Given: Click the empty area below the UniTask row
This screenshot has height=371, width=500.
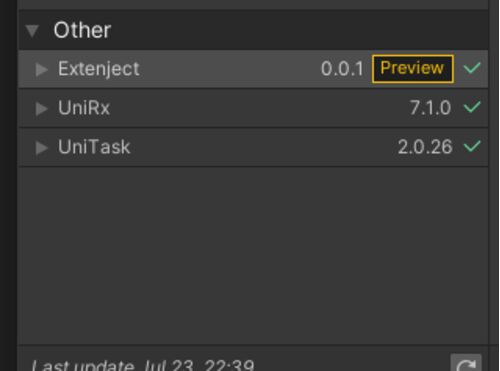Looking at the screenshot, I should (x=253, y=255).
